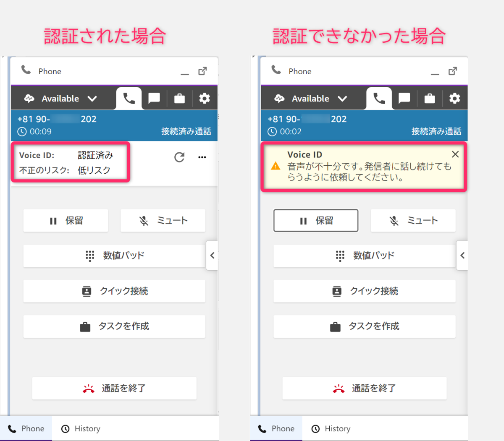Collapse the panel using the side chevron
Image resolution: width=504 pixels, height=441 pixels.
pos(212,255)
